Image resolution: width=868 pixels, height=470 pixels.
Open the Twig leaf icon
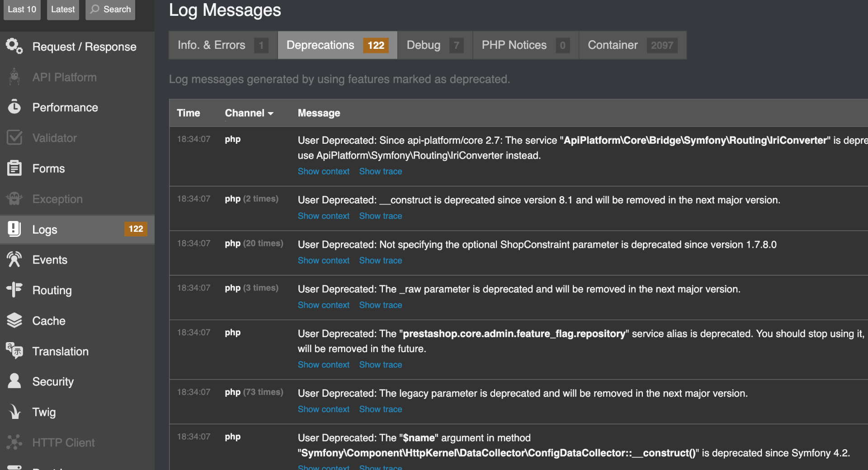click(14, 412)
